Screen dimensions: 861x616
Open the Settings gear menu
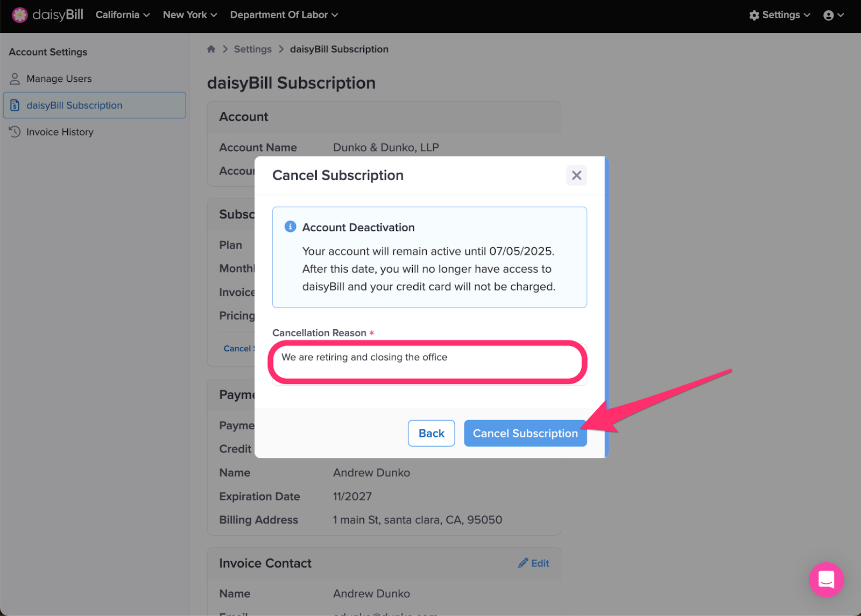tap(779, 15)
